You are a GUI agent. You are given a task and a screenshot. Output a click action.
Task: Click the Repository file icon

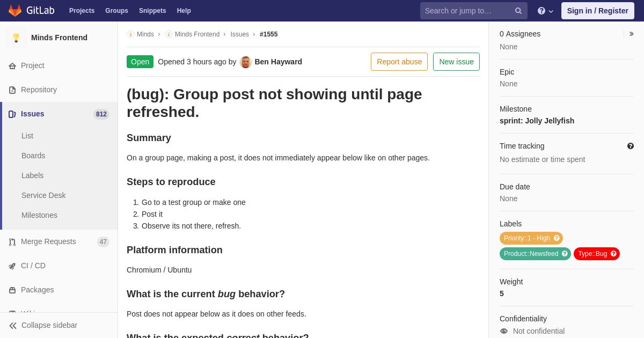12,90
